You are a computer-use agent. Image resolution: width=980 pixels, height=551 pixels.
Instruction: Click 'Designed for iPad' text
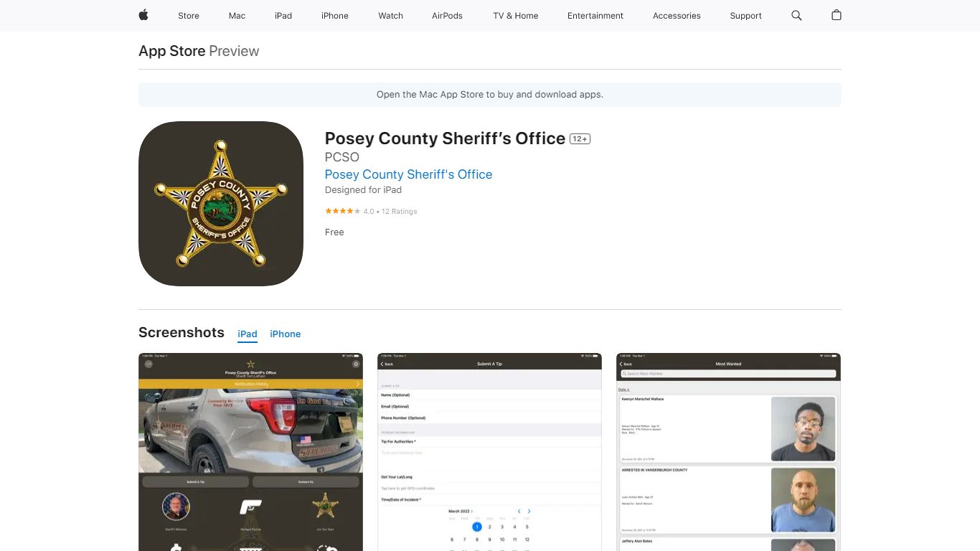tap(363, 190)
